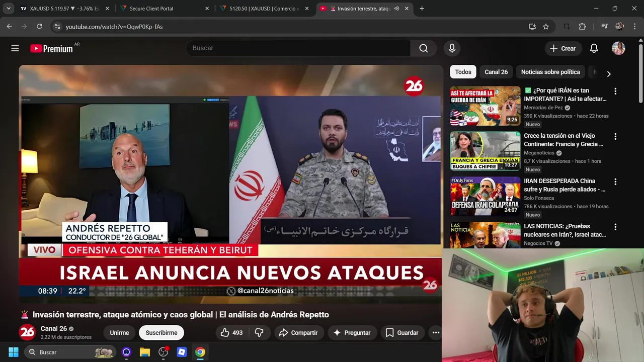This screenshot has width=644, height=362.
Task: Click the Suscribirme button
Action: point(162,332)
